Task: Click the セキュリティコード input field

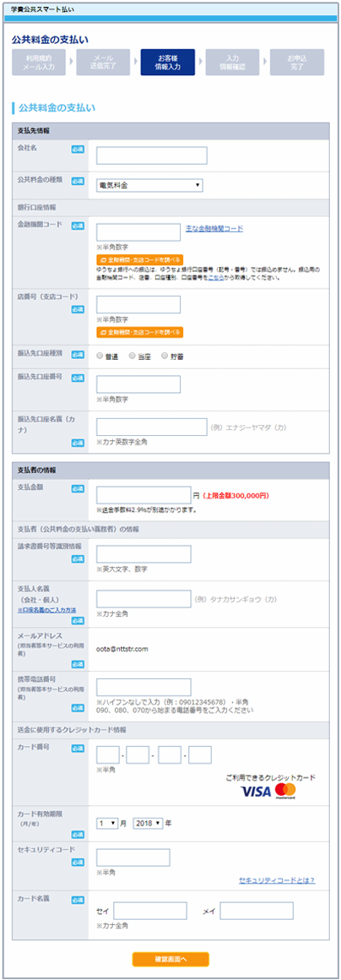Action: tap(133, 857)
